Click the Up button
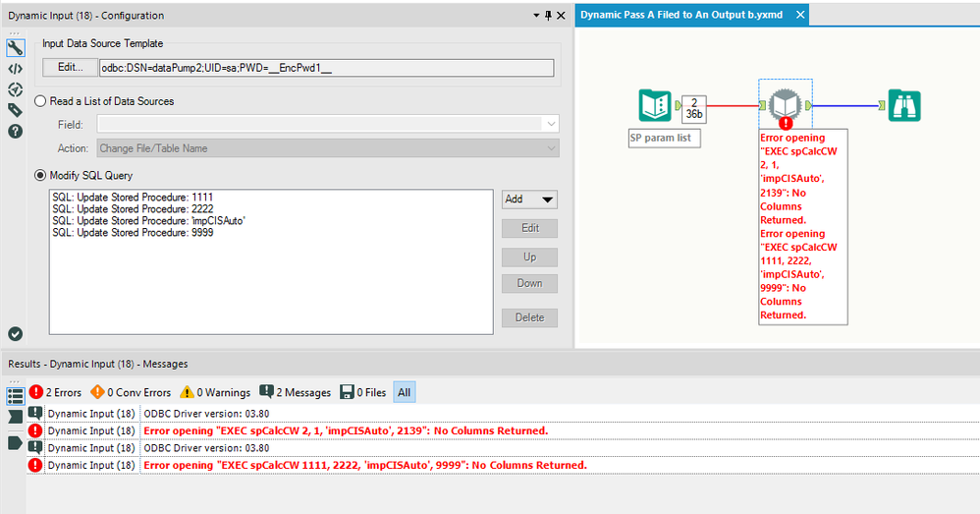This screenshot has width=980, height=514. tap(529, 257)
